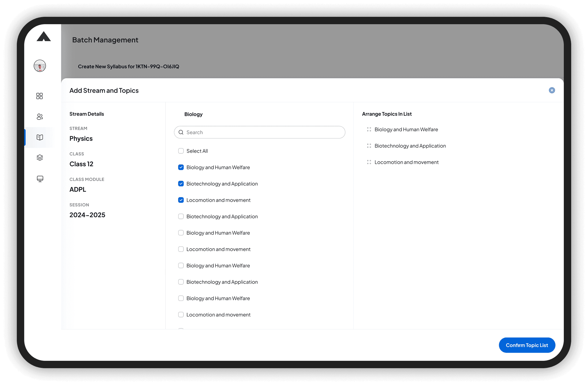This screenshot has height=385, width=588.
Task: Uncheck the first Biology and Human Welfare
Action: (181, 167)
